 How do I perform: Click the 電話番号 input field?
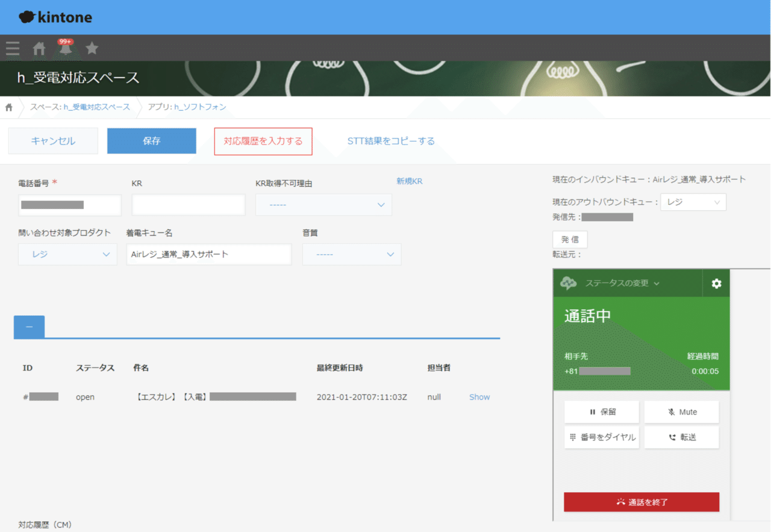70,205
